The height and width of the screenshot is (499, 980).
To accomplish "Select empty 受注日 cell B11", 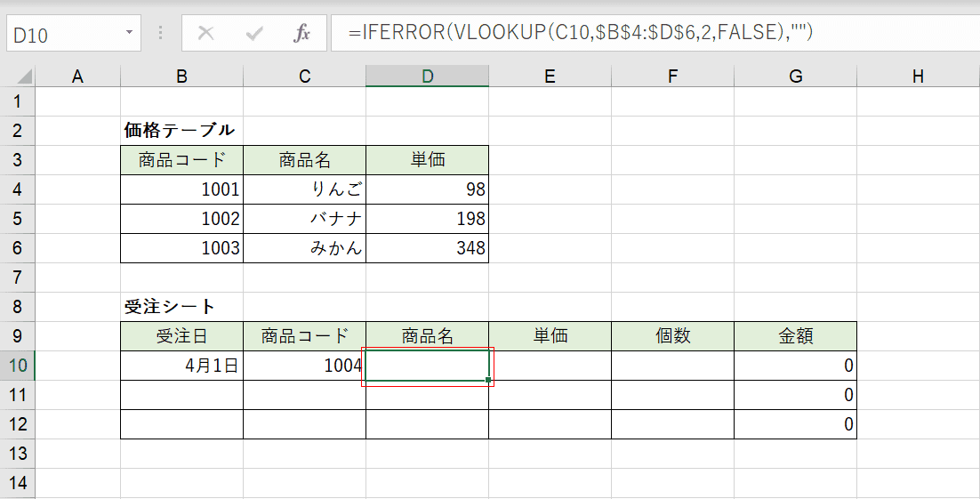I will click(x=181, y=395).
